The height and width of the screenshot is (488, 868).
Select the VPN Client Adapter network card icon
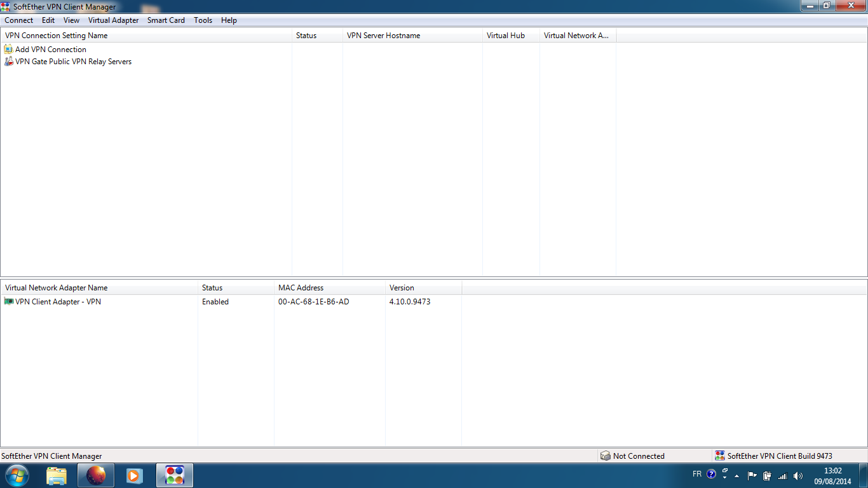[8, 301]
